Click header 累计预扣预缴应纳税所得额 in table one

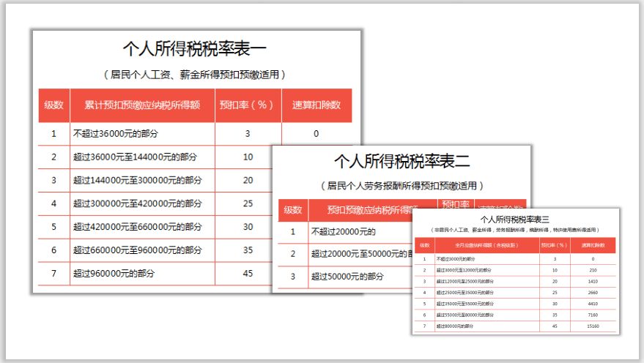142,105
